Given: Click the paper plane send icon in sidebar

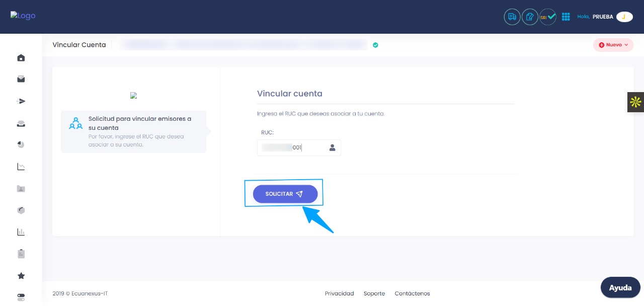Looking at the screenshot, I should click(x=21, y=101).
